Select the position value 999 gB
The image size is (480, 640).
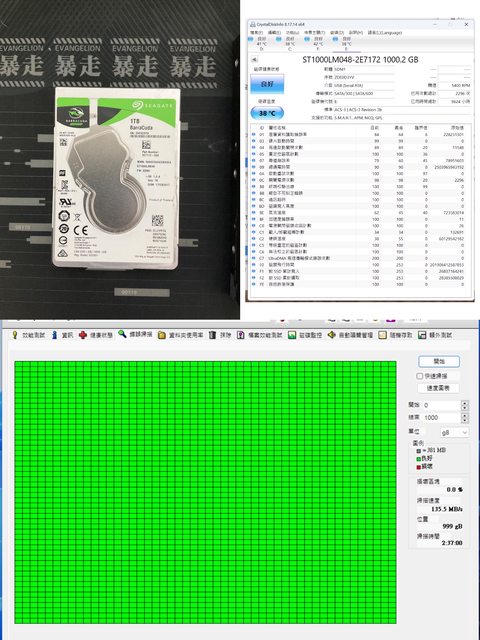452,526
